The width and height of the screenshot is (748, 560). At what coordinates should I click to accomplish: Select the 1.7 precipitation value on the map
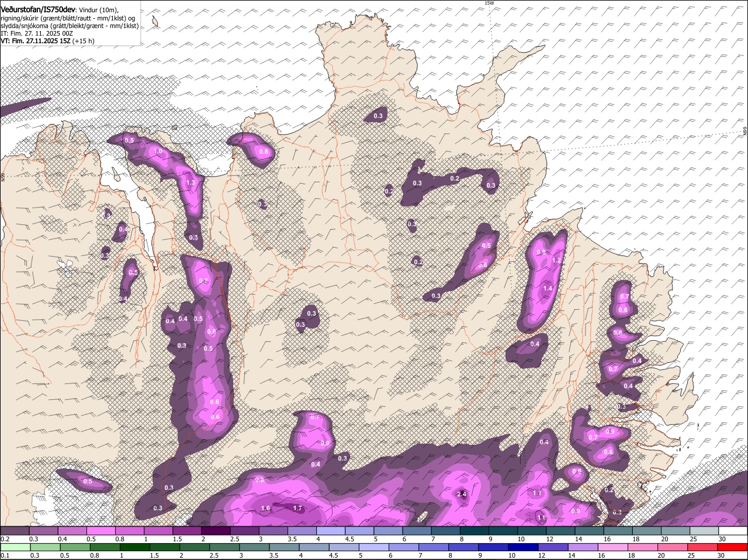point(297,508)
